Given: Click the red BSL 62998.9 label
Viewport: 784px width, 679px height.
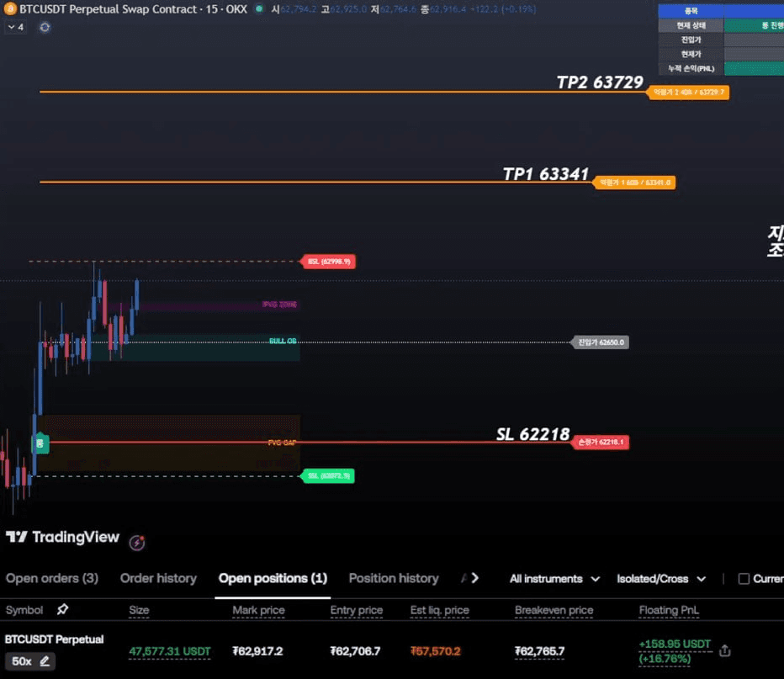Looking at the screenshot, I should point(329,262).
